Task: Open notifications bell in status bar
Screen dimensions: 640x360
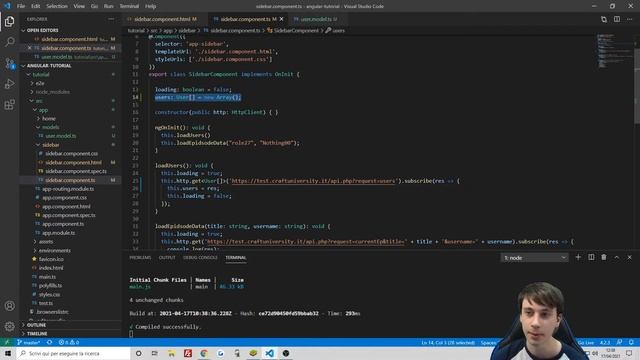Action: [x=631, y=342]
